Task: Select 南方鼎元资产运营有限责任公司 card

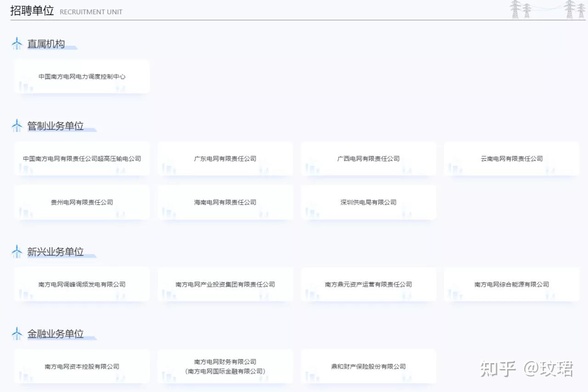Action: (368, 284)
